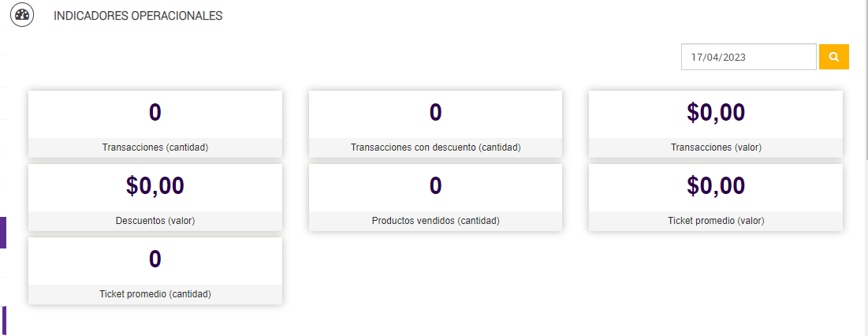The height and width of the screenshot is (336, 868).
Task: Click the upper purple sidebar marker
Action: [x=3, y=233]
